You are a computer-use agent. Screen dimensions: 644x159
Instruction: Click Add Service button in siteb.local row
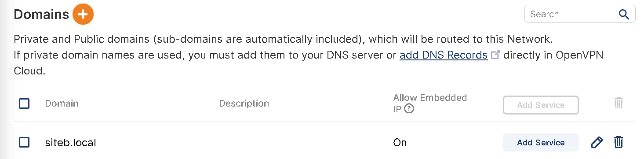[541, 142]
